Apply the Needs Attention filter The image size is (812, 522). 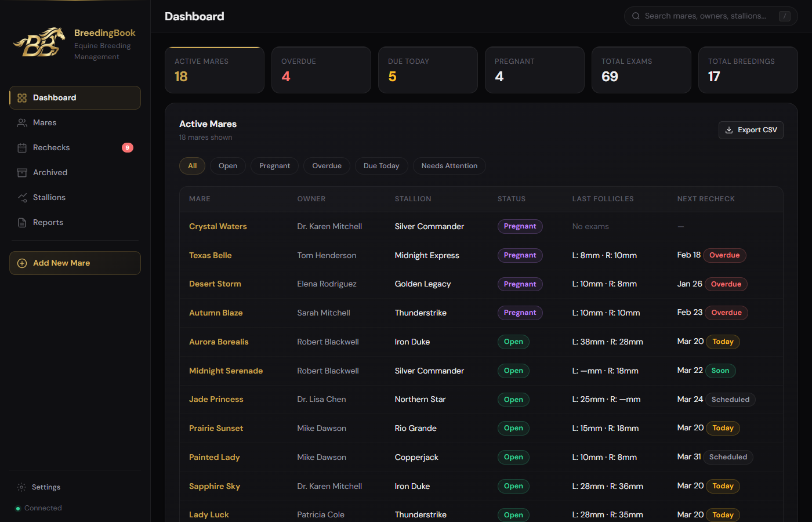click(449, 166)
